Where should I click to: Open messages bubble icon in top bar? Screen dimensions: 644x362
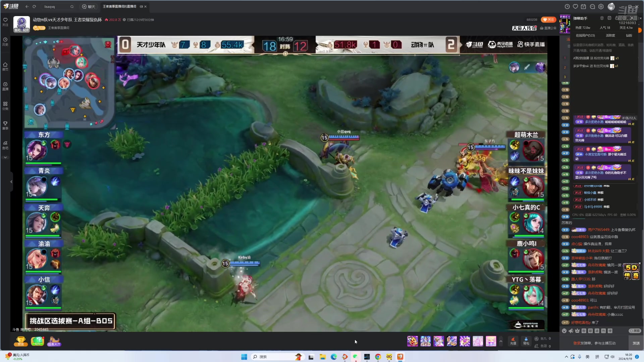point(592,6)
